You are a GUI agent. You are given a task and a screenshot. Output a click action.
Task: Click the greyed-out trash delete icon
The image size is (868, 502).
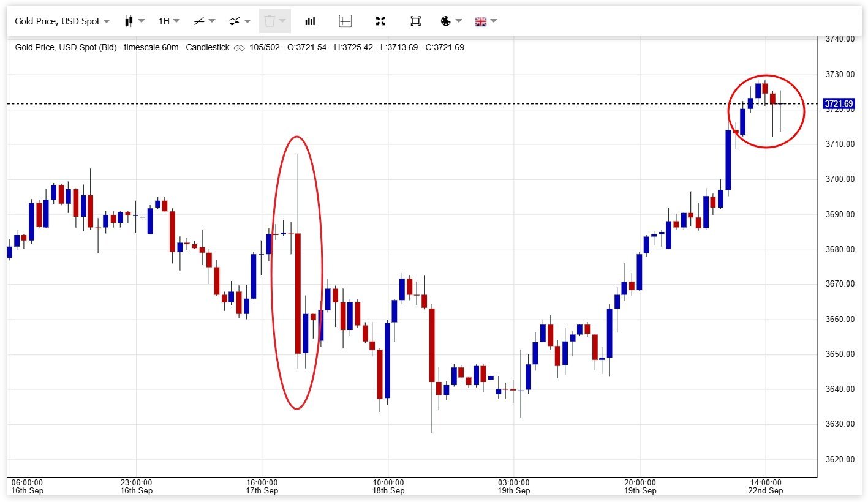(x=274, y=21)
